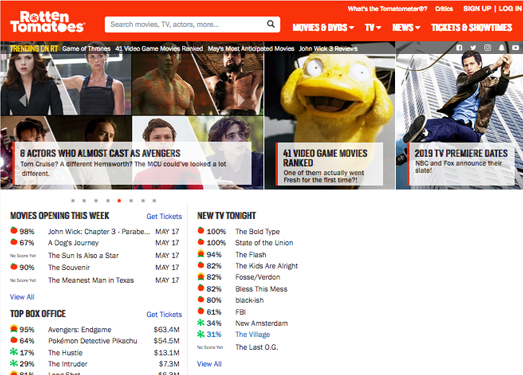Click tomato icon for black-ish
The height and width of the screenshot is (375, 523).
click(x=201, y=299)
